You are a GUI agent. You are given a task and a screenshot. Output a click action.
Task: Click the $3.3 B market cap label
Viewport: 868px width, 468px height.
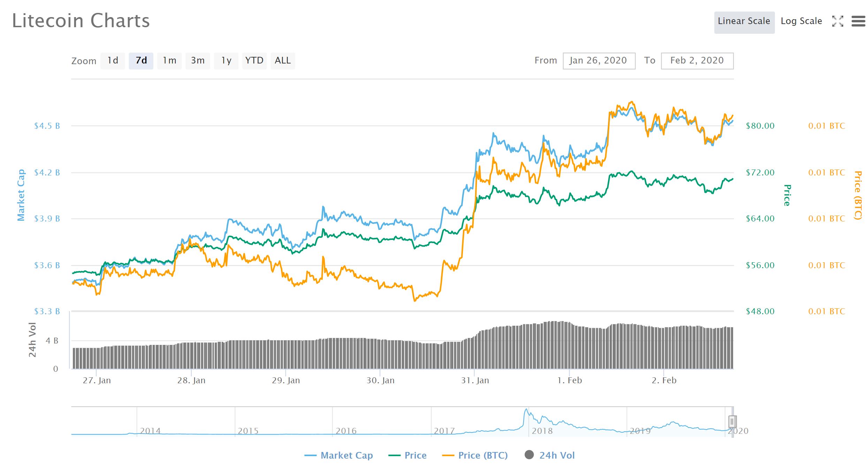(47, 311)
